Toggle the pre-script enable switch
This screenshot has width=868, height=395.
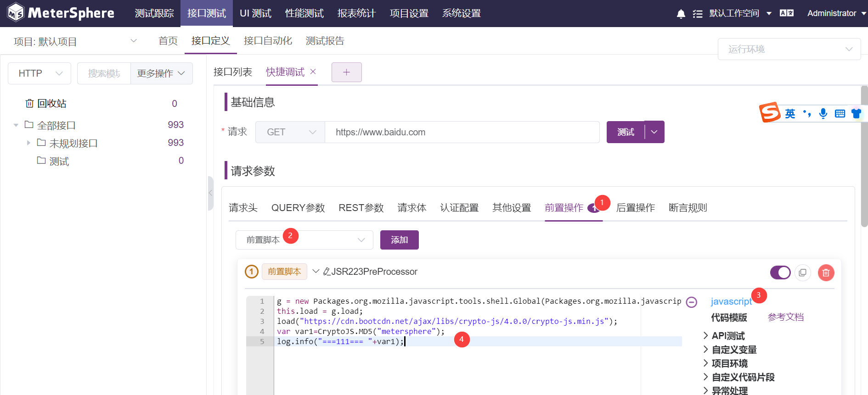coord(780,273)
